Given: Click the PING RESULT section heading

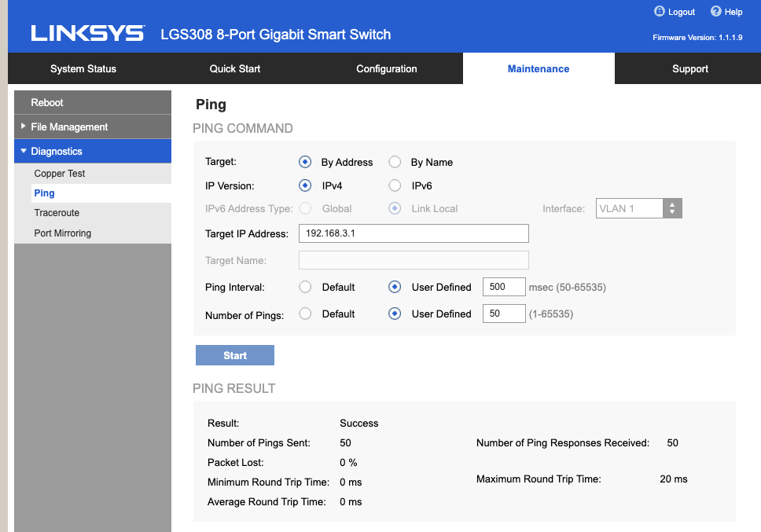Looking at the screenshot, I should [234, 388].
